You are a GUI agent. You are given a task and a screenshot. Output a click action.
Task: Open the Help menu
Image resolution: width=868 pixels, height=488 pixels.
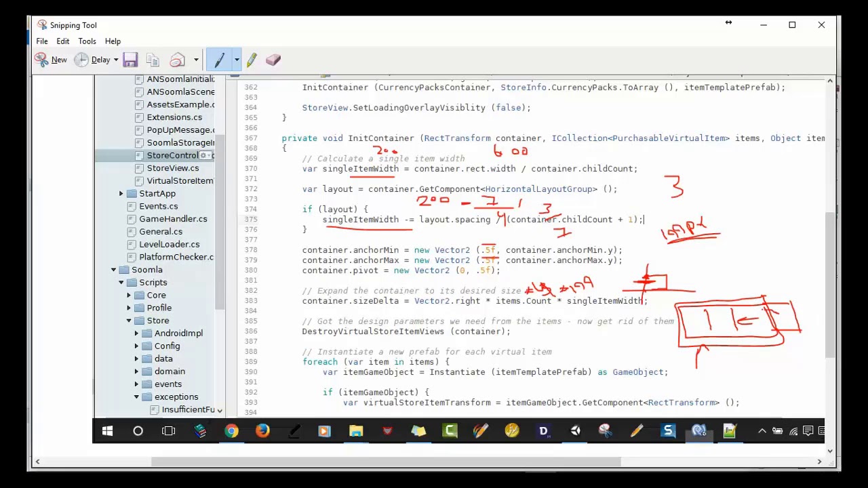coord(113,41)
